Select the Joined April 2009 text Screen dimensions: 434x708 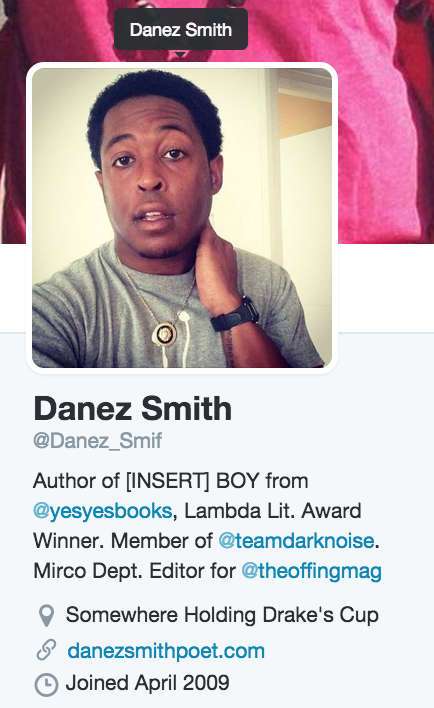147,683
